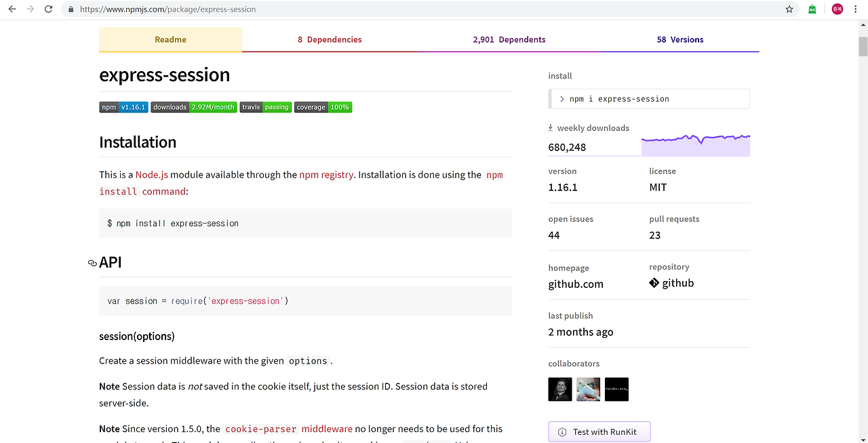Open the third collaborator avatar
Screen dimensions: 868x443
point(616,389)
